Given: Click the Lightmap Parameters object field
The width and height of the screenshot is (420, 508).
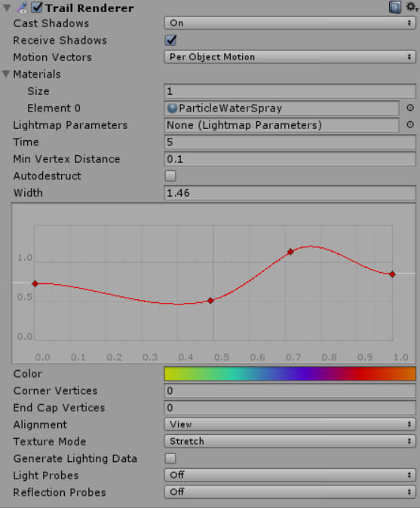Looking at the screenshot, I should tap(281, 125).
